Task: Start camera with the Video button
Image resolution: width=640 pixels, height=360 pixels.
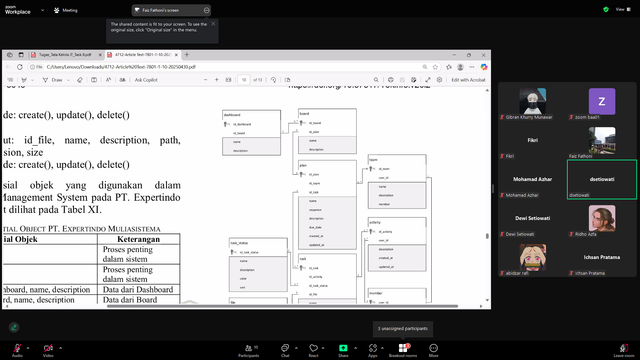Action: coord(48,350)
